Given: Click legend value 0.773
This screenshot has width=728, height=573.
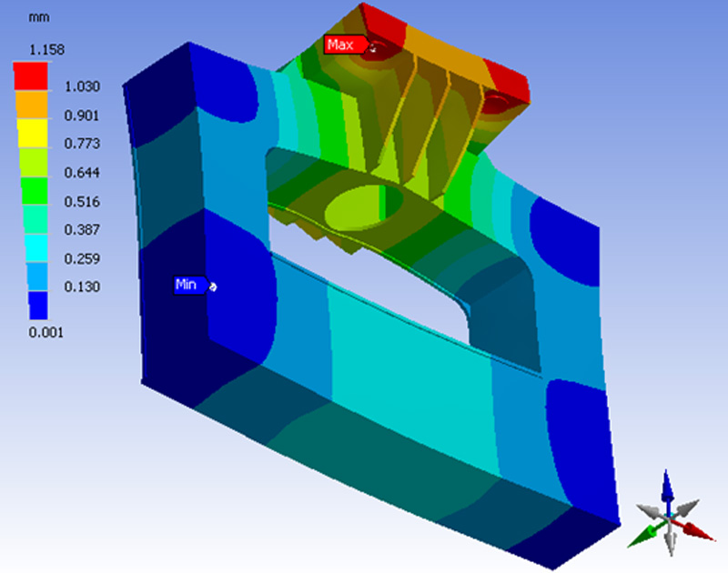Looking at the screenshot, I should [82, 144].
